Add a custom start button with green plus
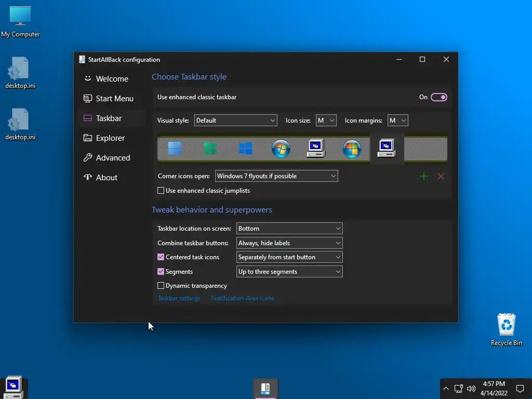 click(x=424, y=176)
